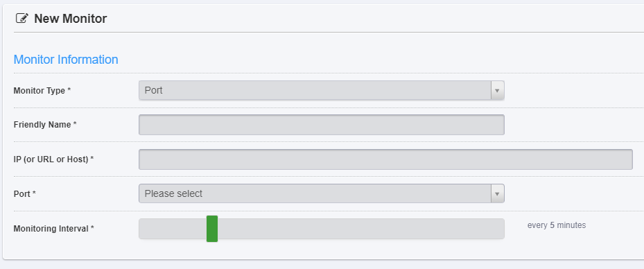Open the Port 'Please select' dropdown
Image resolution: width=644 pixels, height=269 pixels.
coord(321,193)
